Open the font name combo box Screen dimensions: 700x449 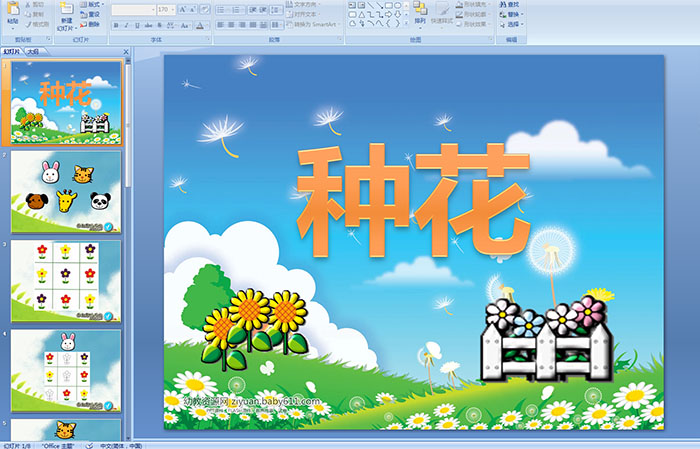click(x=133, y=9)
